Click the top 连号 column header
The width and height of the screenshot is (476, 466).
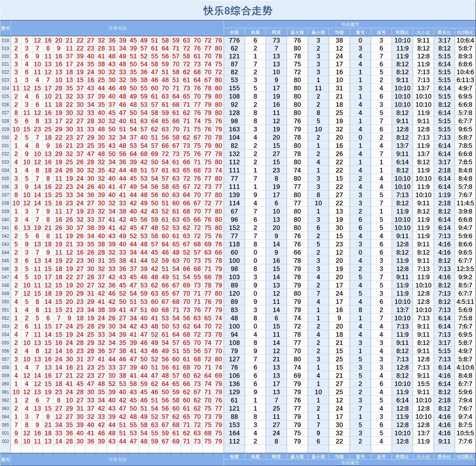(x=381, y=32)
